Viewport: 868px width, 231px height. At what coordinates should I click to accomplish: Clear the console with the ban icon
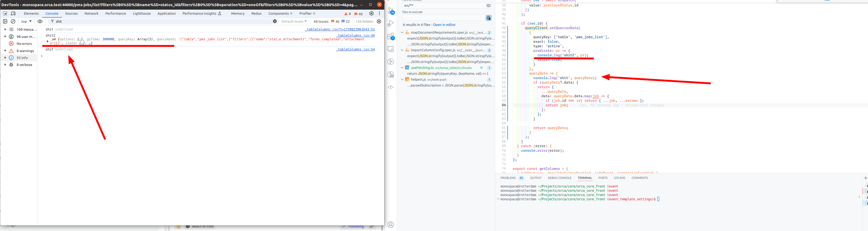click(x=13, y=21)
